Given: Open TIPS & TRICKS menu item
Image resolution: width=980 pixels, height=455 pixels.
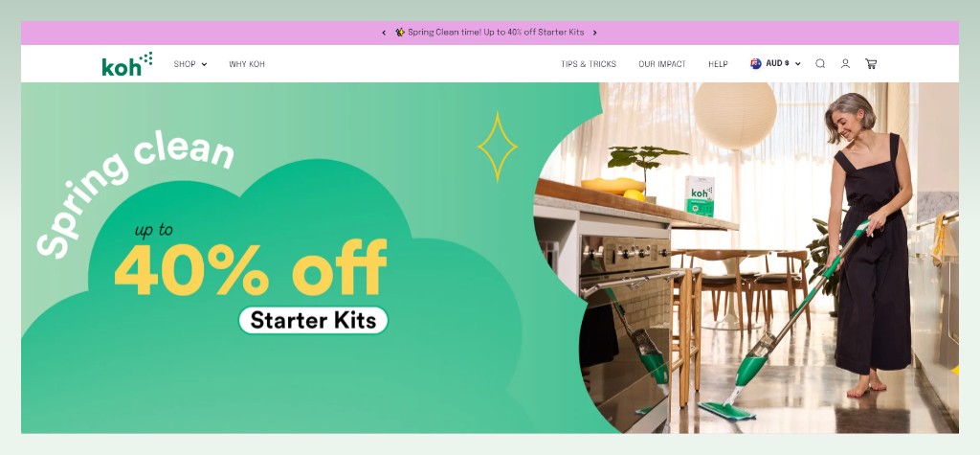Looking at the screenshot, I should [x=589, y=64].
